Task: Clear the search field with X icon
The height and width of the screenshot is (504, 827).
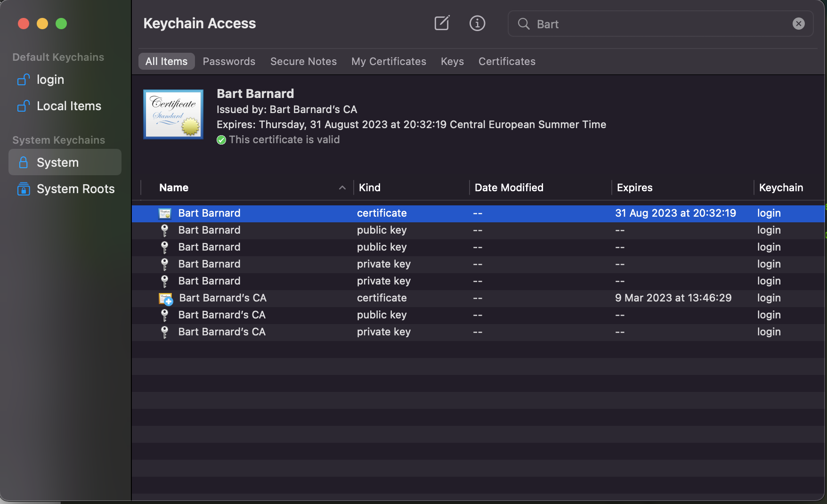Action: tap(798, 24)
